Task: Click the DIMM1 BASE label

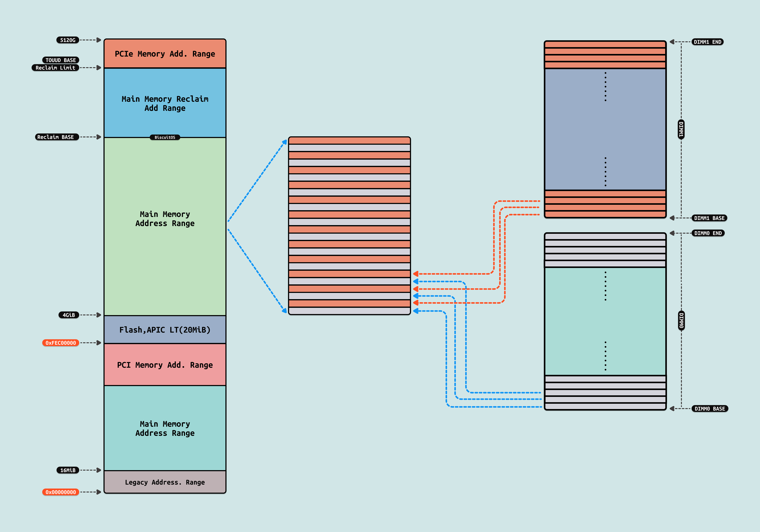Action: (x=709, y=218)
